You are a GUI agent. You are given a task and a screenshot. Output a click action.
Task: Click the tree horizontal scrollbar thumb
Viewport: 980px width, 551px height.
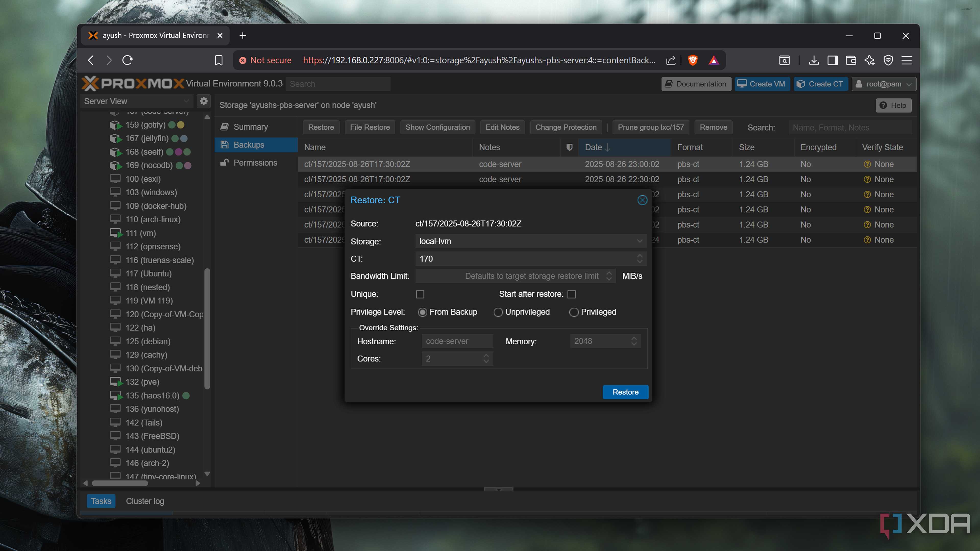click(x=120, y=483)
